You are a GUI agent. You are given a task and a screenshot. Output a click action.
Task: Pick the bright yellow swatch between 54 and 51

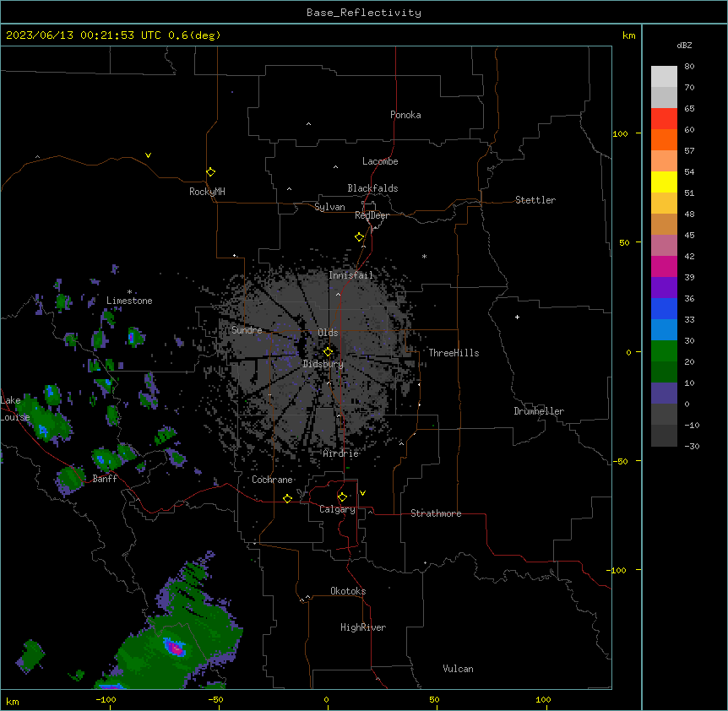tap(664, 182)
